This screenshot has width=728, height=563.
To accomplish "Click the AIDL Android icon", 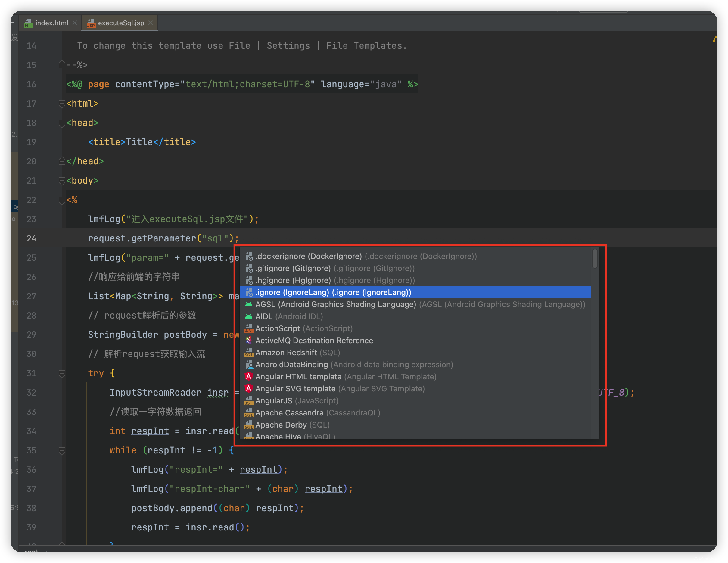I will point(249,316).
